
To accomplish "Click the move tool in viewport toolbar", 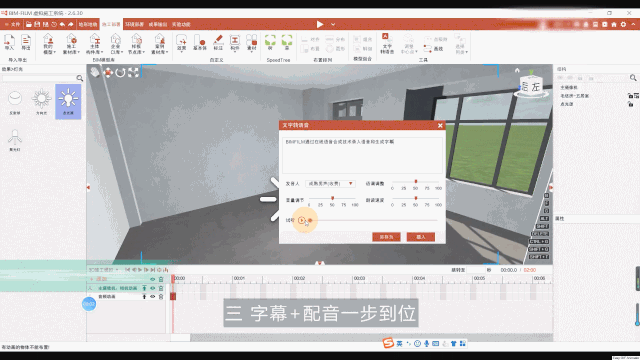I will tap(108, 73).
